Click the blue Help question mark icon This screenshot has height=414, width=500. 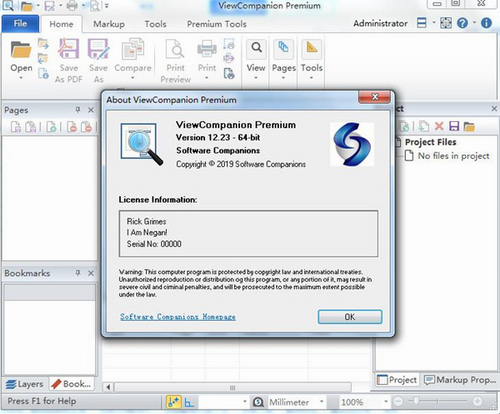[462, 23]
